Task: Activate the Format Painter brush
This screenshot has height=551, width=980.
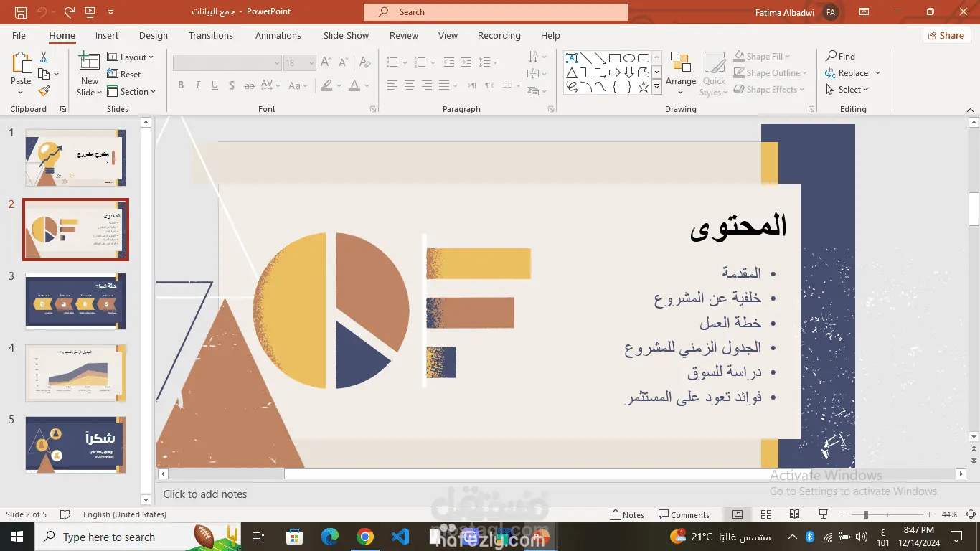Action: tap(44, 91)
